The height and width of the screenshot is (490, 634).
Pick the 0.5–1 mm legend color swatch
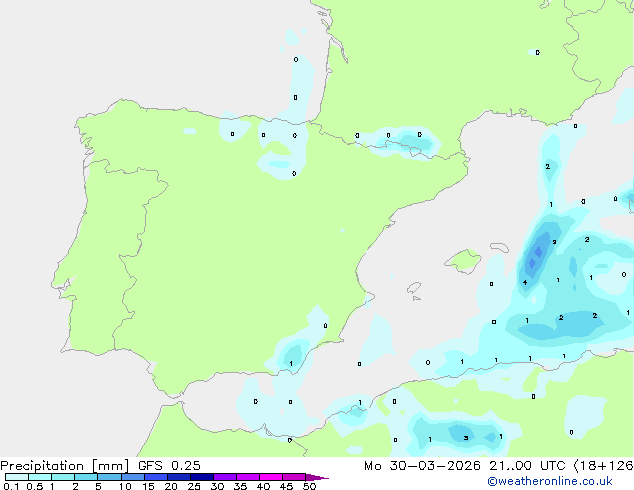click(40, 477)
